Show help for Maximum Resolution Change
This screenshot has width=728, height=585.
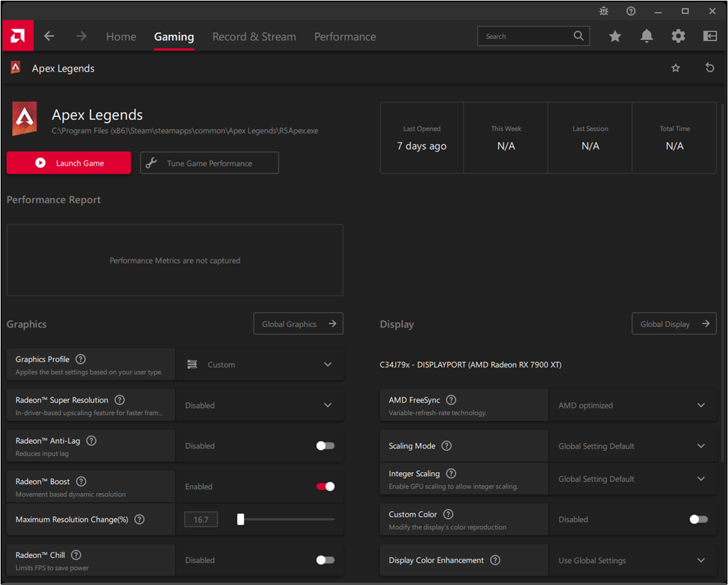point(139,519)
